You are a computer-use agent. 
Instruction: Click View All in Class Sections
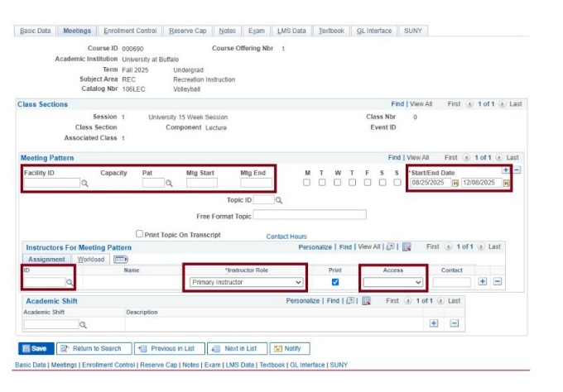click(421, 104)
